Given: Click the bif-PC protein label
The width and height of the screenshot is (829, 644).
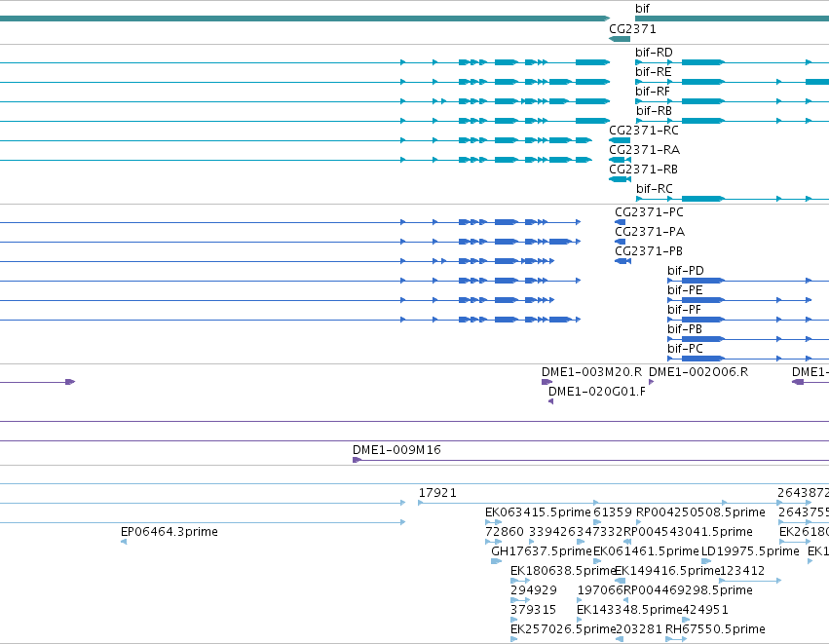Looking at the screenshot, I should click(685, 349).
